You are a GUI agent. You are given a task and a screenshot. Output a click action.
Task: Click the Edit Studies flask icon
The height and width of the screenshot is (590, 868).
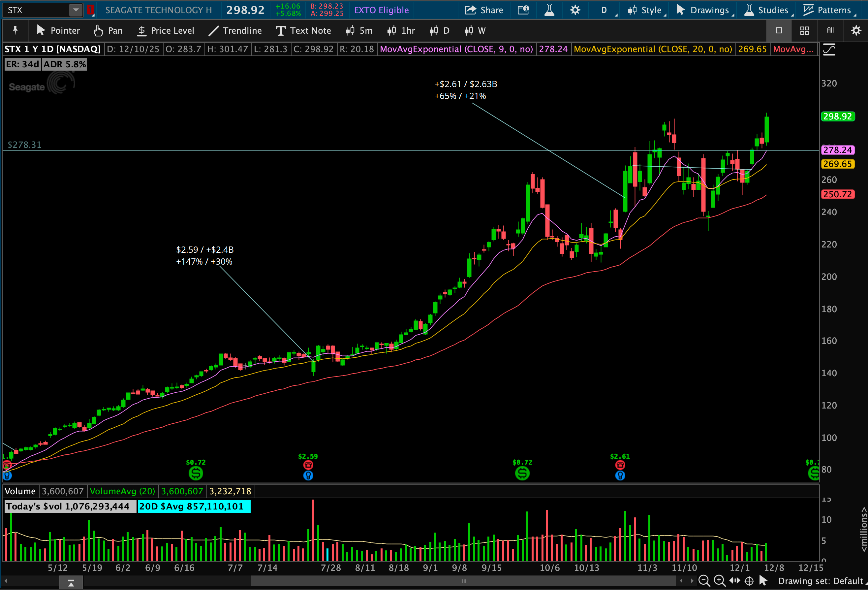(549, 10)
